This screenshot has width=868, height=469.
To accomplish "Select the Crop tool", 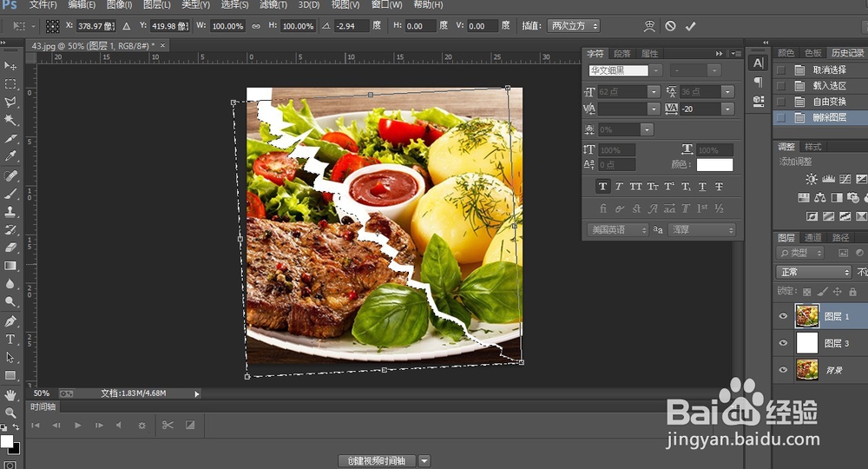I will 10,138.
